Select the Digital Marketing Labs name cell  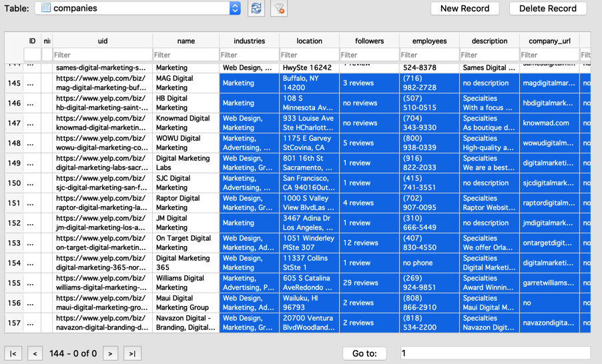pyautogui.click(x=186, y=163)
